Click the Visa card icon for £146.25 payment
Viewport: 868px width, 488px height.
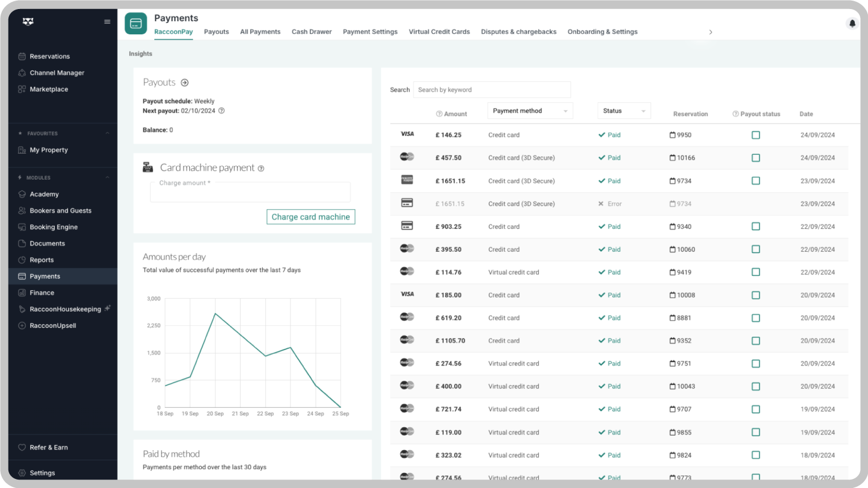[x=407, y=134]
